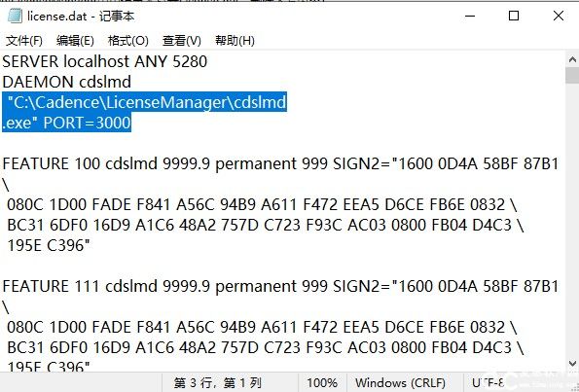Open the 格式(O) menu
Image resolution: width=579 pixels, height=392 pixels.
click(x=127, y=40)
